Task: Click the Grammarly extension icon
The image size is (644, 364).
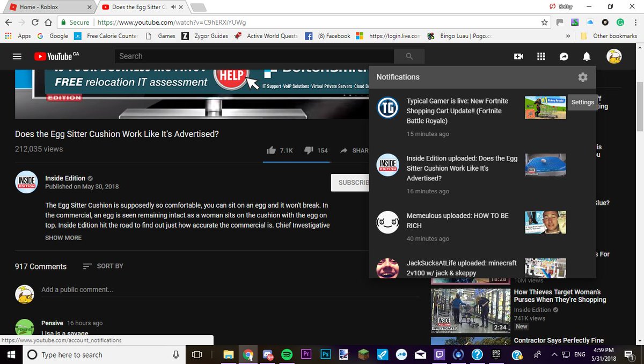Action: (x=620, y=23)
